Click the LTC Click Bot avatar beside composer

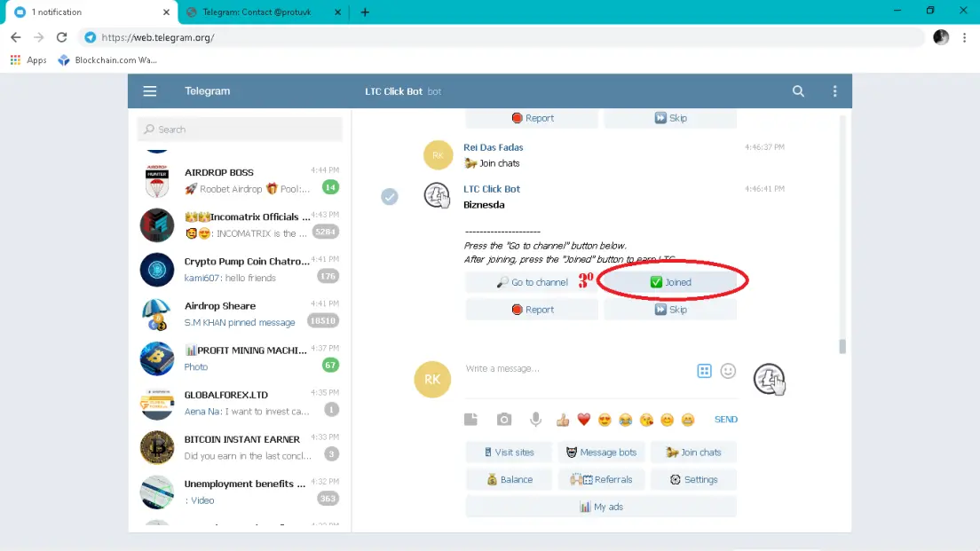coord(769,379)
